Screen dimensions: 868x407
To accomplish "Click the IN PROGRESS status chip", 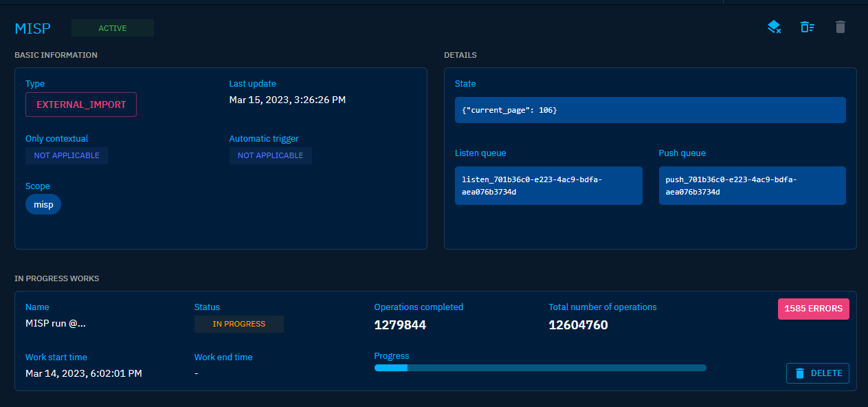I will (x=239, y=324).
